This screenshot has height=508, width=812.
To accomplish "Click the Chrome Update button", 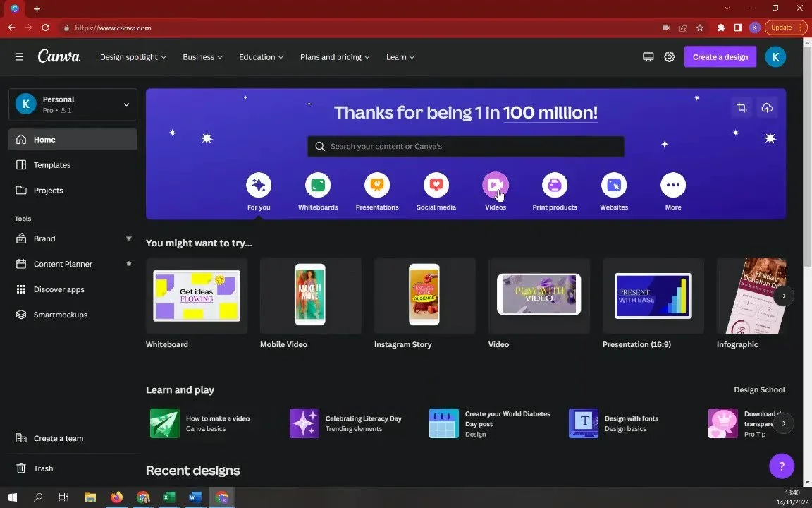I will (x=785, y=28).
